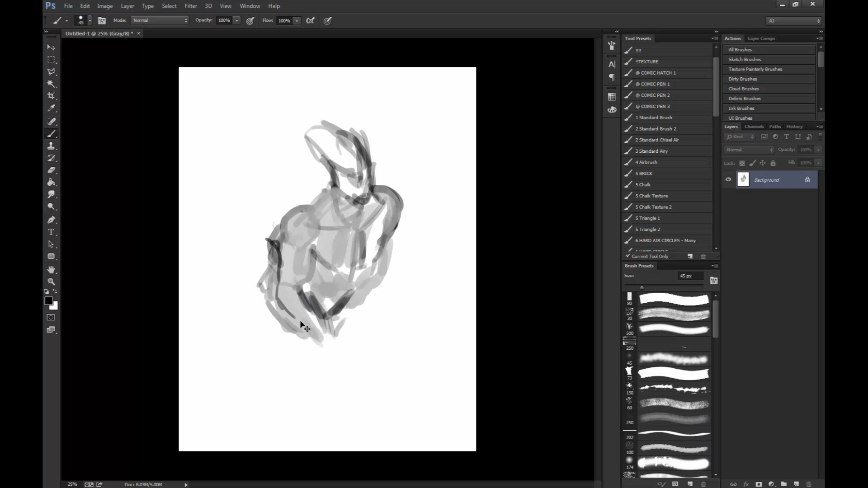This screenshot has width=868, height=488.
Task: Toggle the Brush panel button in options bar
Action: coord(102,20)
